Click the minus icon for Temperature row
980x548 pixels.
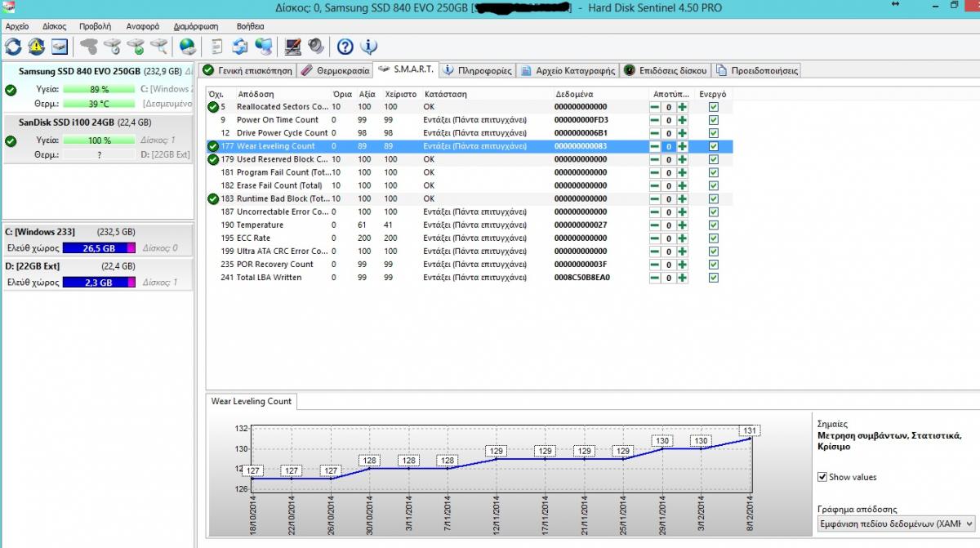tap(655, 225)
